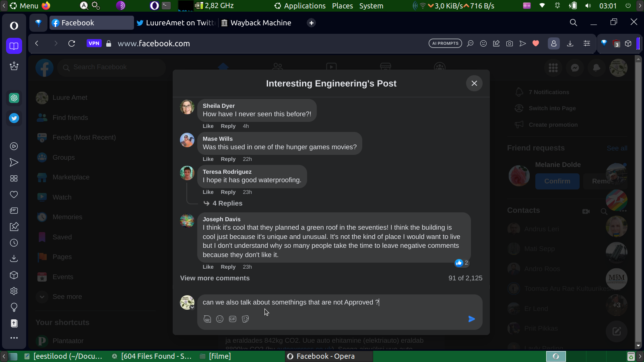644x362 pixels.
Task: Toggle the like reaction on Joseph Davis's comment
Action: (208, 267)
